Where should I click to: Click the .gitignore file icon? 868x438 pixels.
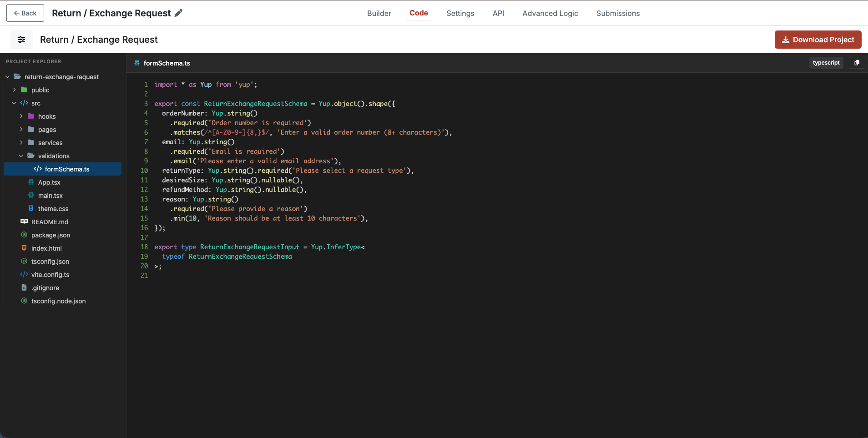click(x=24, y=287)
